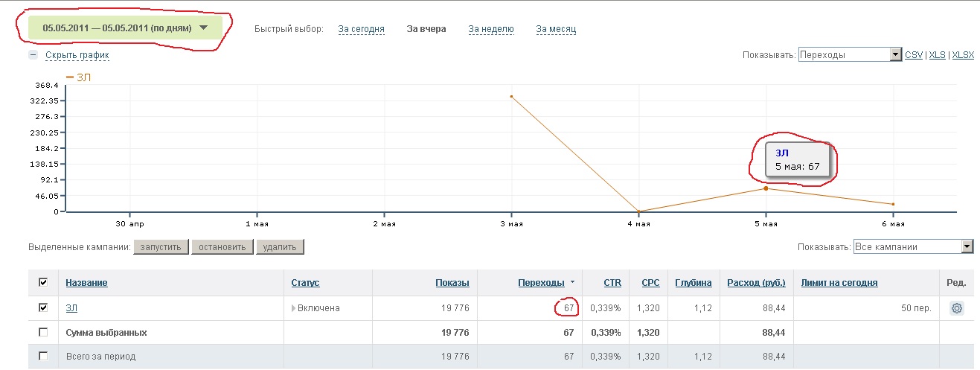
Task: Select quick range За неделю
Action: coord(491,29)
